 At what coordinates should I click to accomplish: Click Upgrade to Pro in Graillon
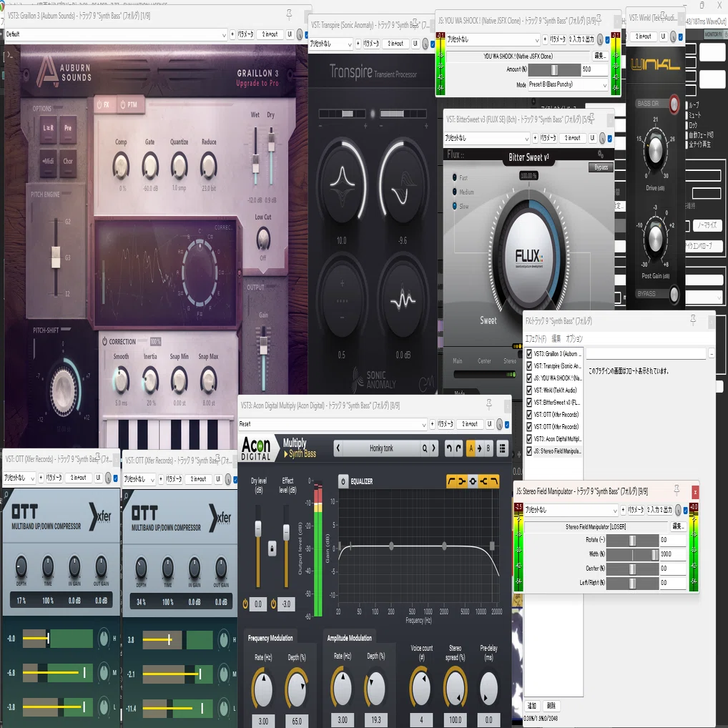pyautogui.click(x=257, y=83)
